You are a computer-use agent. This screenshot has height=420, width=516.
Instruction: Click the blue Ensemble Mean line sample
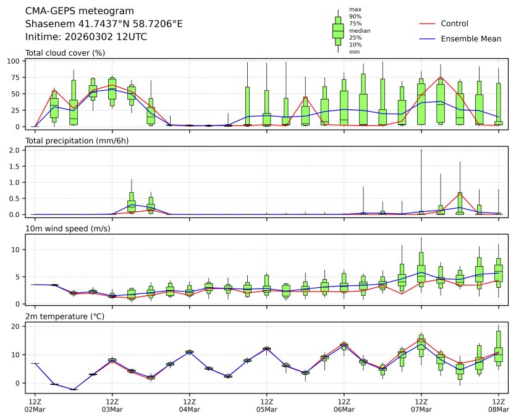coord(428,39)
